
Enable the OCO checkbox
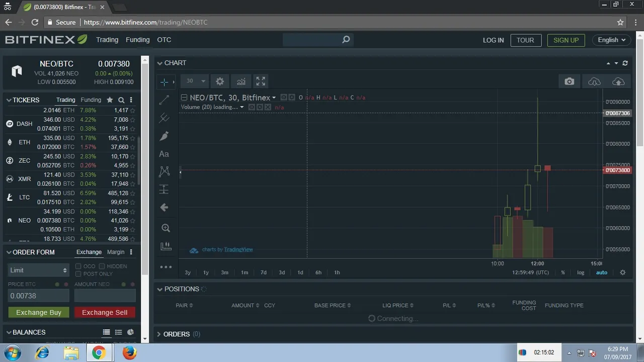78,266
